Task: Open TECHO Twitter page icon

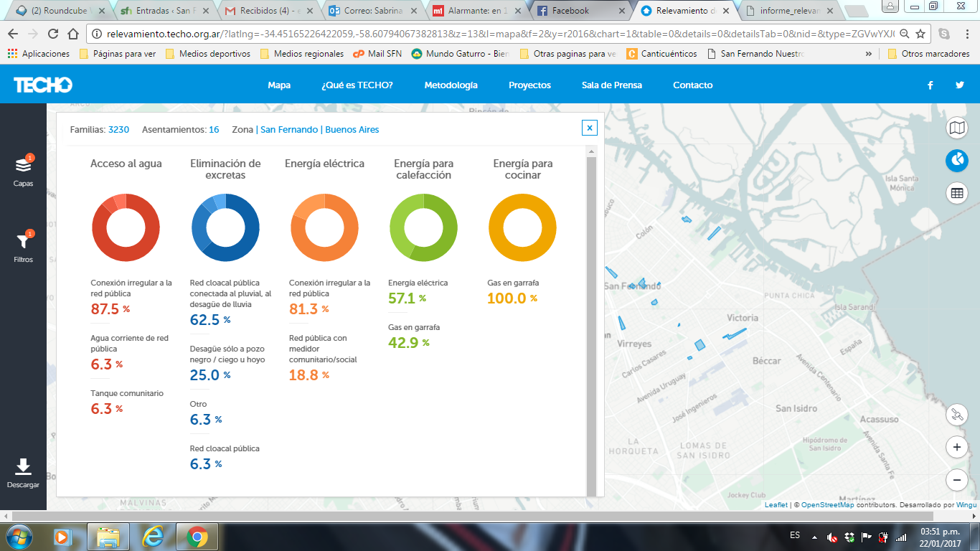Action: (960, 85)
